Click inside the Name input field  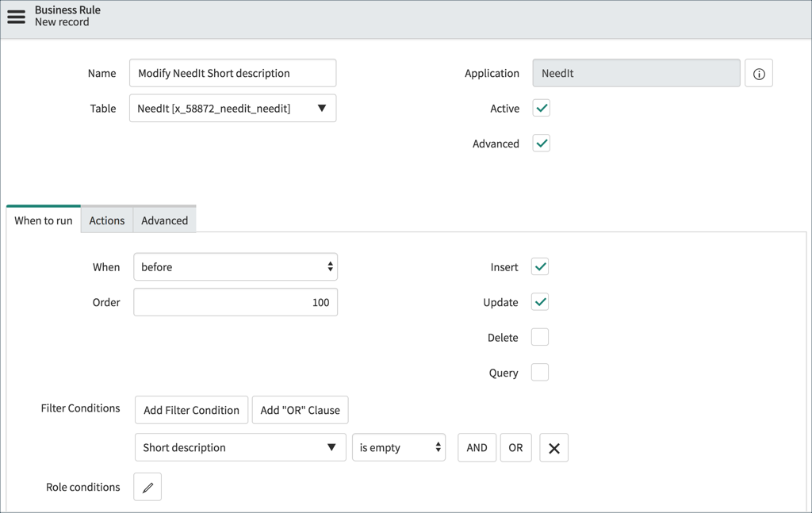(x=232, y=73)
